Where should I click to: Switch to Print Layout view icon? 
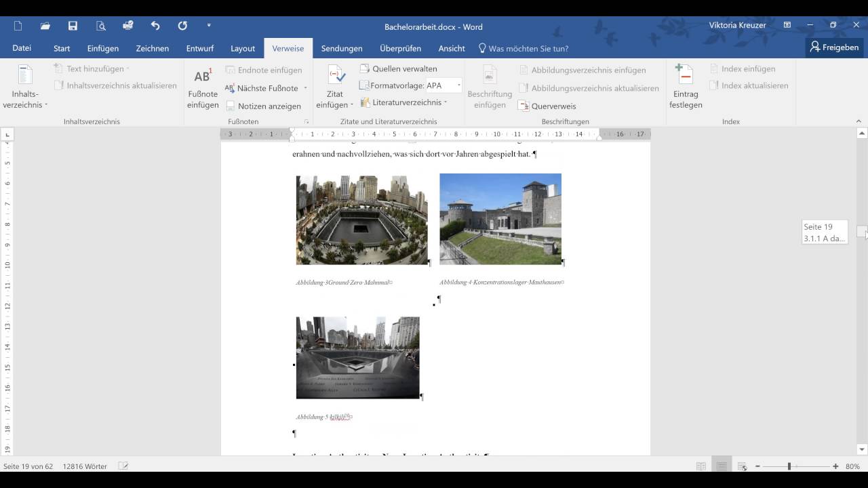pyautogui.click(x=722, y=466)
